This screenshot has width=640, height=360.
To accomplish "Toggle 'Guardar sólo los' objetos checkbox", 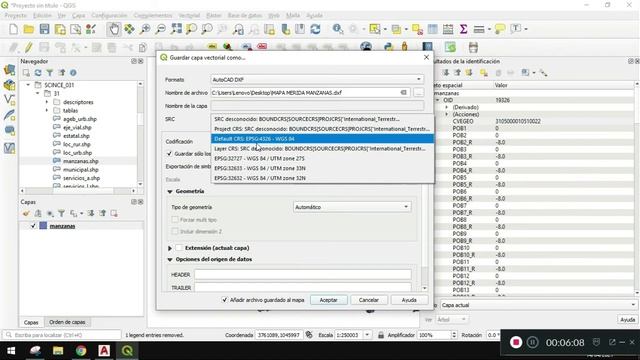I will [169, 153].
